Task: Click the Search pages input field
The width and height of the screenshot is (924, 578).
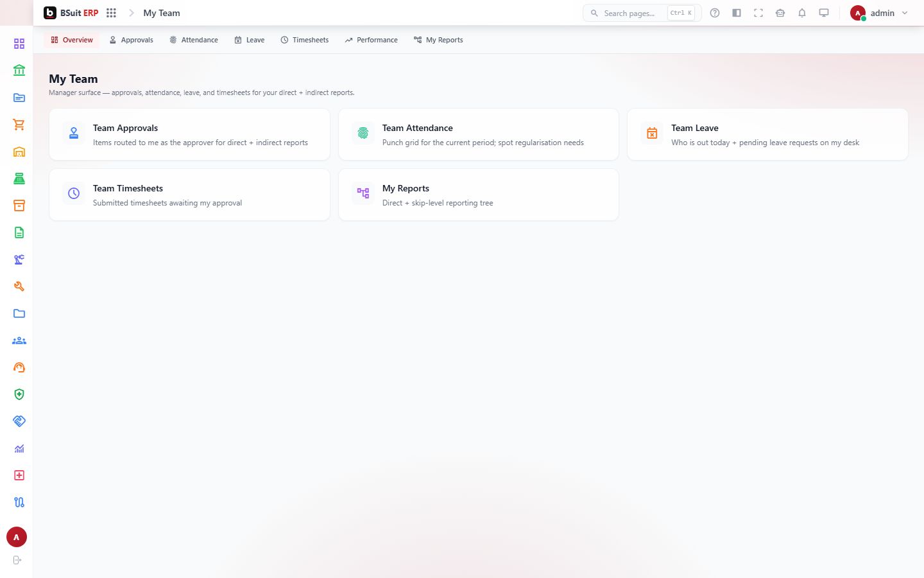Action: [642, 13]
